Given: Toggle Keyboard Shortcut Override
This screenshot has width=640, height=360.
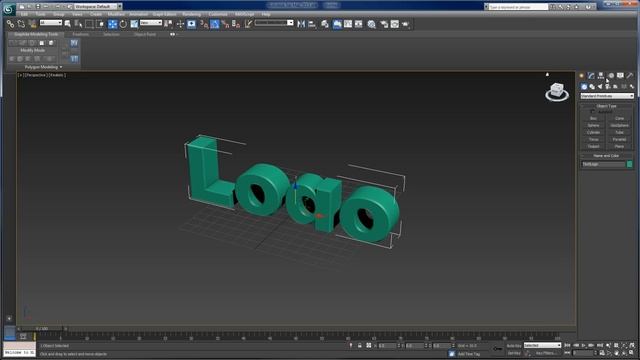Looking at the screenshot, I should coord(191,24).
